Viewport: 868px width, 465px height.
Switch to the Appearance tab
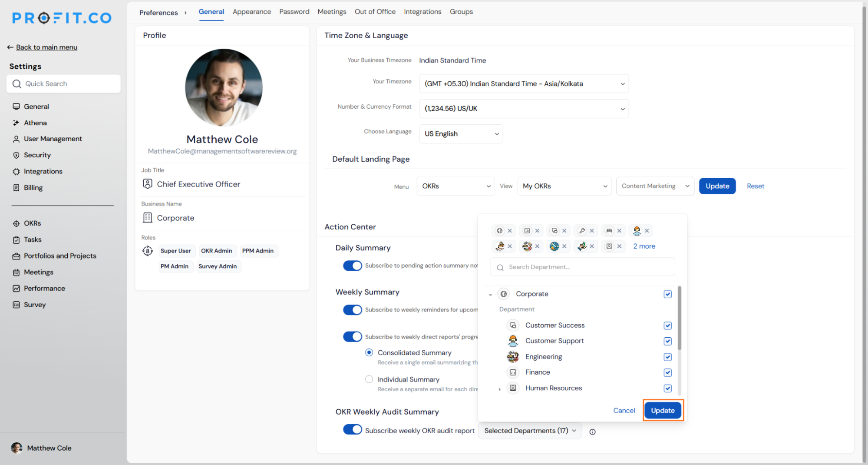tap(252, 12)
